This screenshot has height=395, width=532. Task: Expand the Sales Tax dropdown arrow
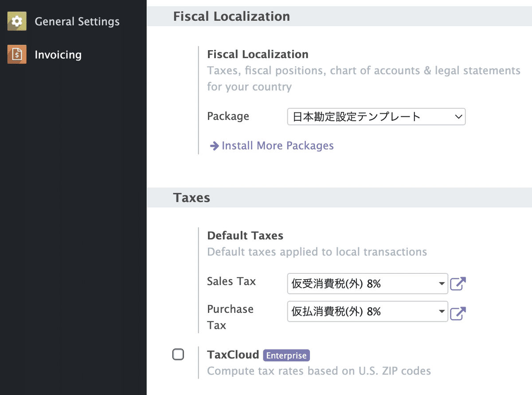click(442, 284)
